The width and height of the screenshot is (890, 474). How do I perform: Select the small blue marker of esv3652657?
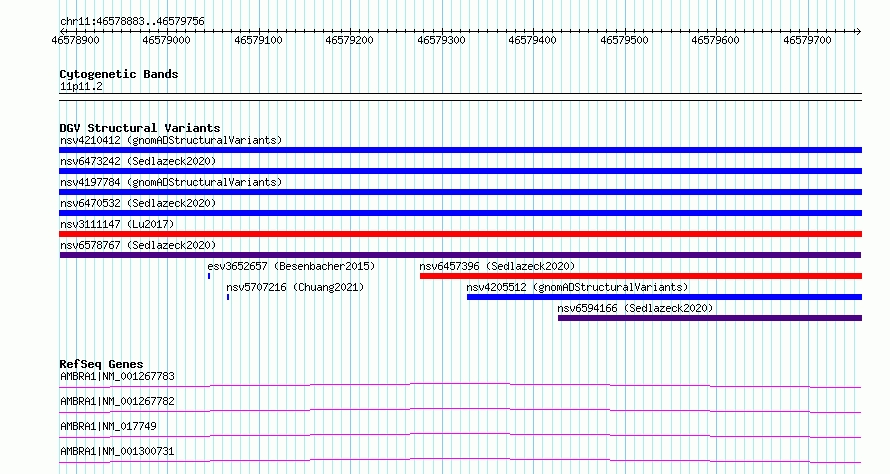(x=209, y=276)
